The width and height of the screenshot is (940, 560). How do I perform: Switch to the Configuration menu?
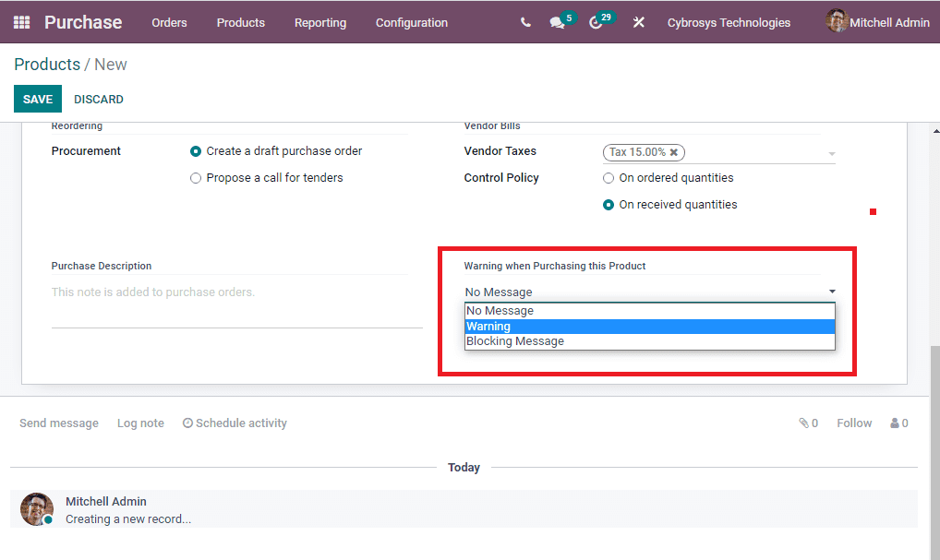(x=411, y=22)
